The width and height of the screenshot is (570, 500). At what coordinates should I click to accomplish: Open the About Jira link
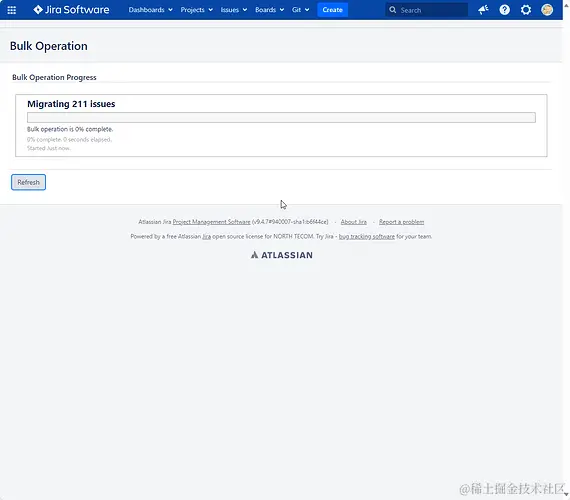pos(354,222)
